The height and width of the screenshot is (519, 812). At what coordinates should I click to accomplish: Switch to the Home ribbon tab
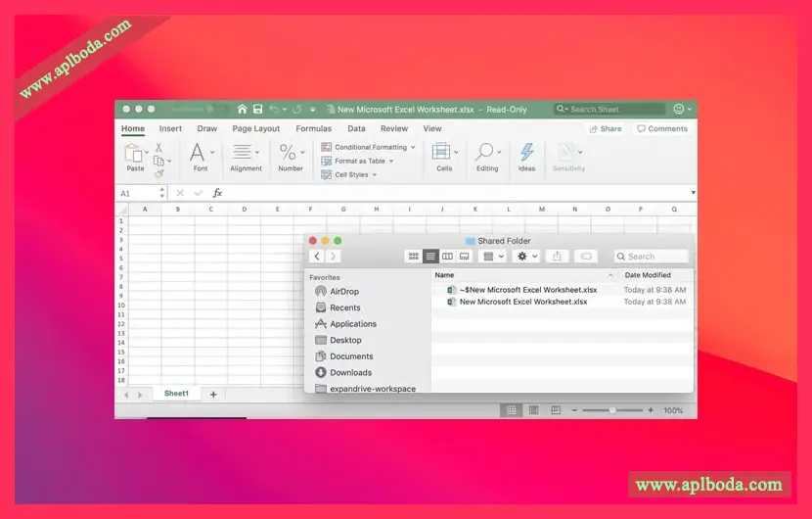click(x=133, y=128)
